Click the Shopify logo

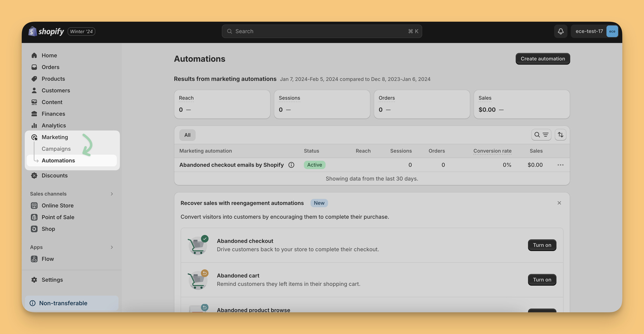point(46,31)
